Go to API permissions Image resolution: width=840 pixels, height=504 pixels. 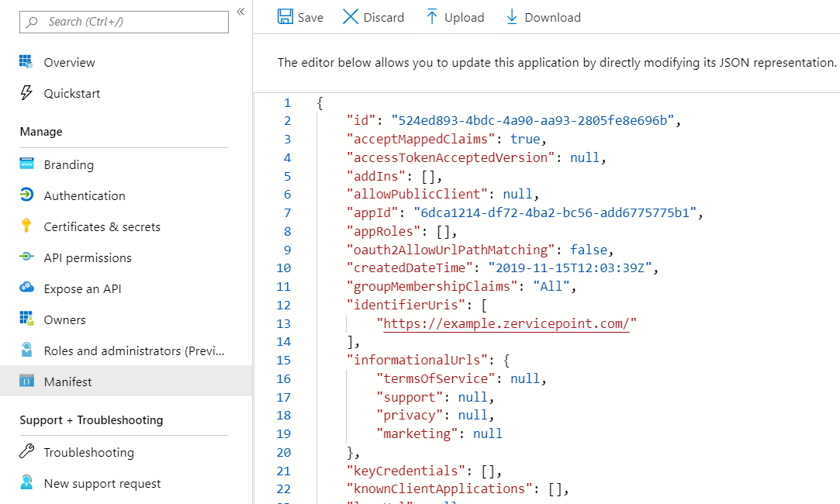pos(87,257)
